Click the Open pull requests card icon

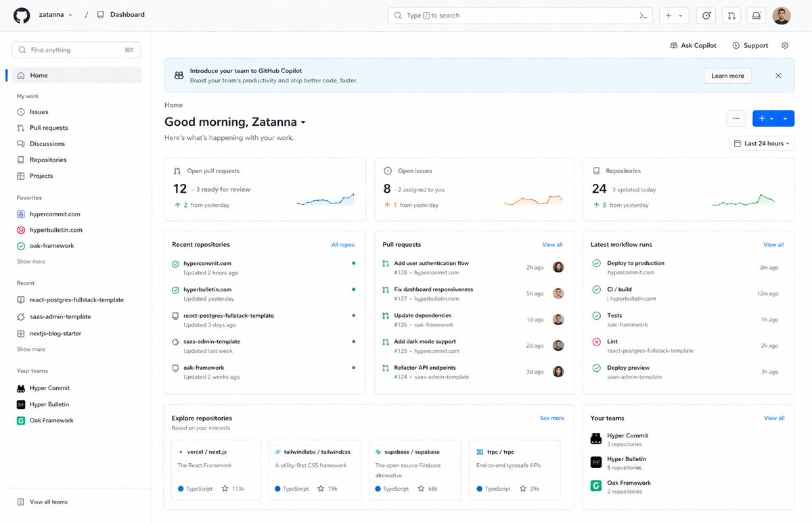pos(177,171)
